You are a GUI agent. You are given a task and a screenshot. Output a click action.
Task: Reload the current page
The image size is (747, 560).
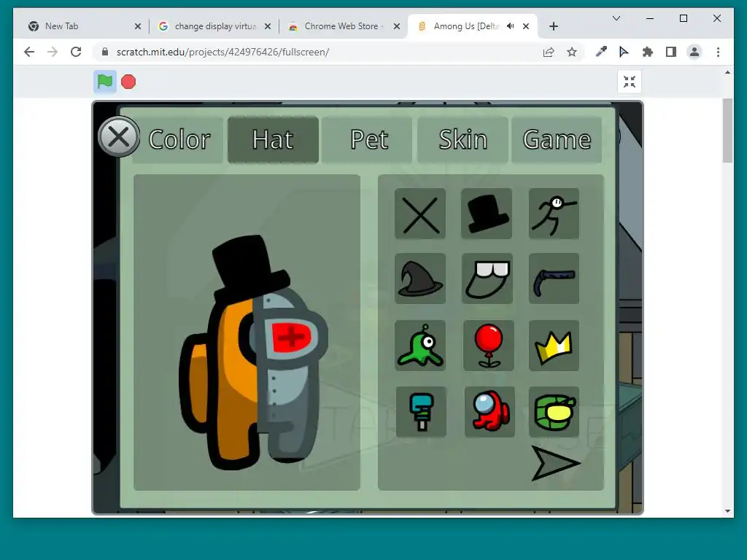[x=76, y=52]
